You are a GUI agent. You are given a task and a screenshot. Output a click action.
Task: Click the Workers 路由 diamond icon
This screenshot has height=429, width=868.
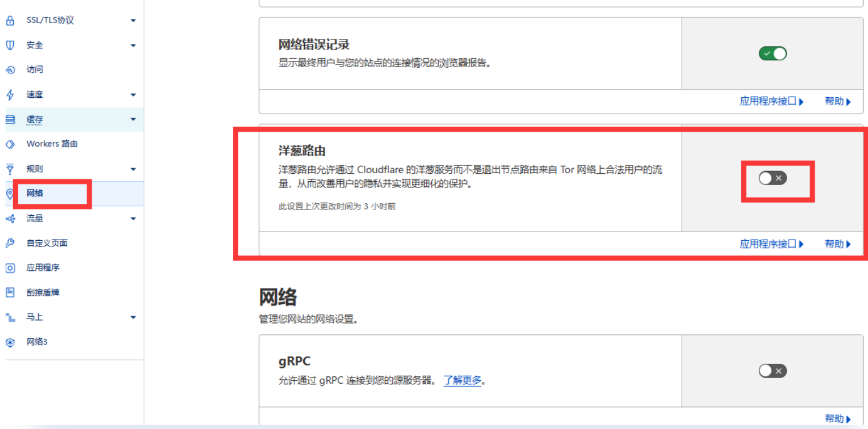coord(10,144)
